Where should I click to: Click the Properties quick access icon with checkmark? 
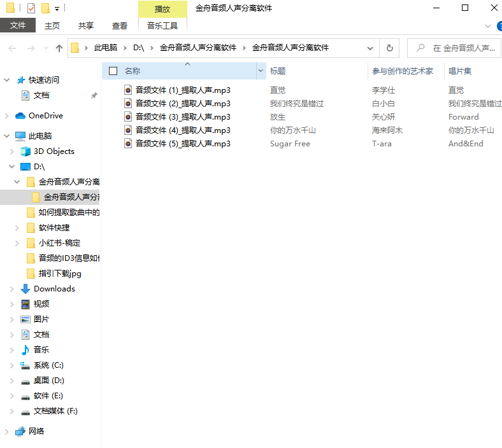tap(31, 8)
